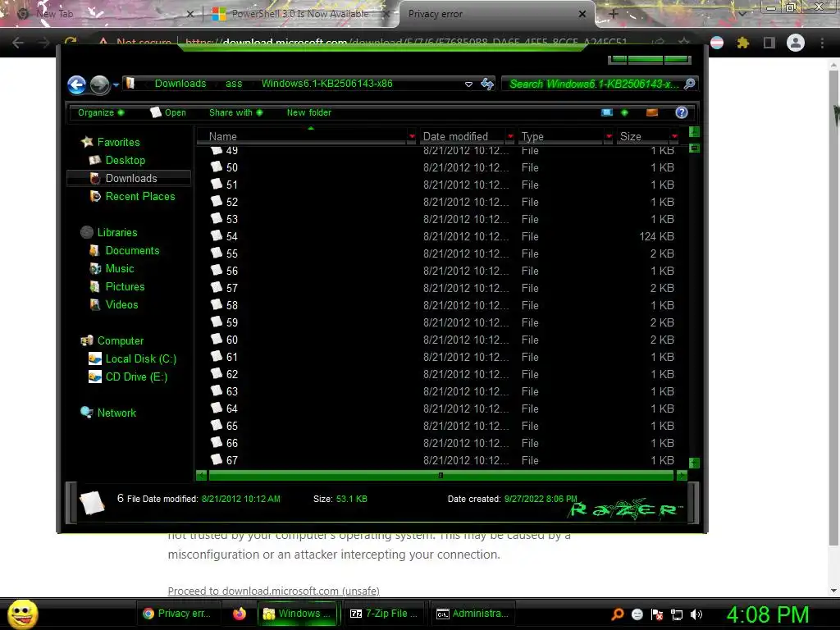This screenshot has height=630, width=840.
Task: Click the Firefox taskbar icon
Action: (x=239, y=614)
